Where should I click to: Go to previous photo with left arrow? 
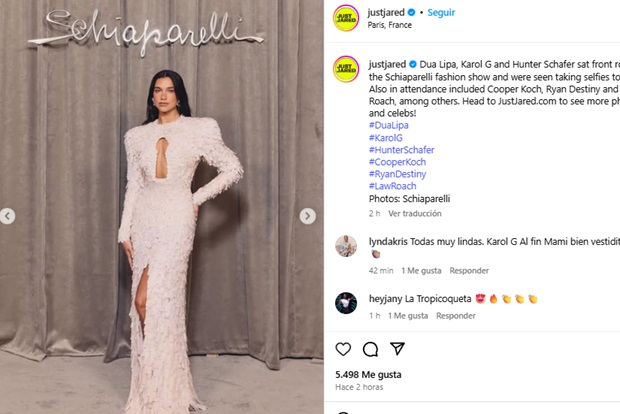7,216
